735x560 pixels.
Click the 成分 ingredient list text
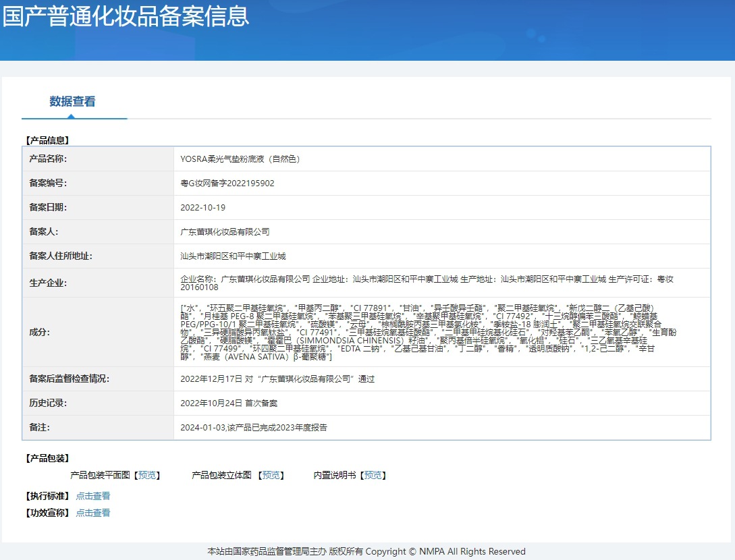pos(425,332)
